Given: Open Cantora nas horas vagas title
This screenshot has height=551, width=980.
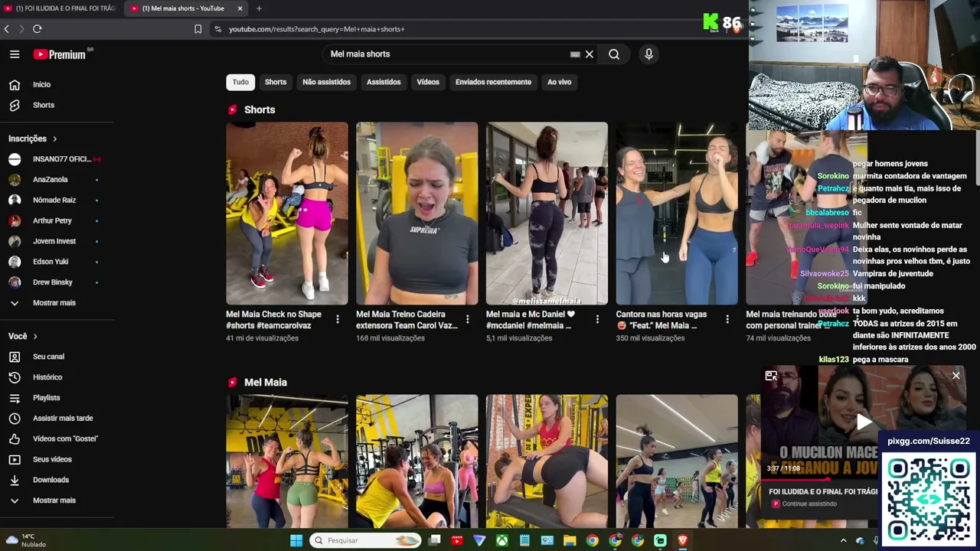Looking at the screenshot, I should point(661,320).
